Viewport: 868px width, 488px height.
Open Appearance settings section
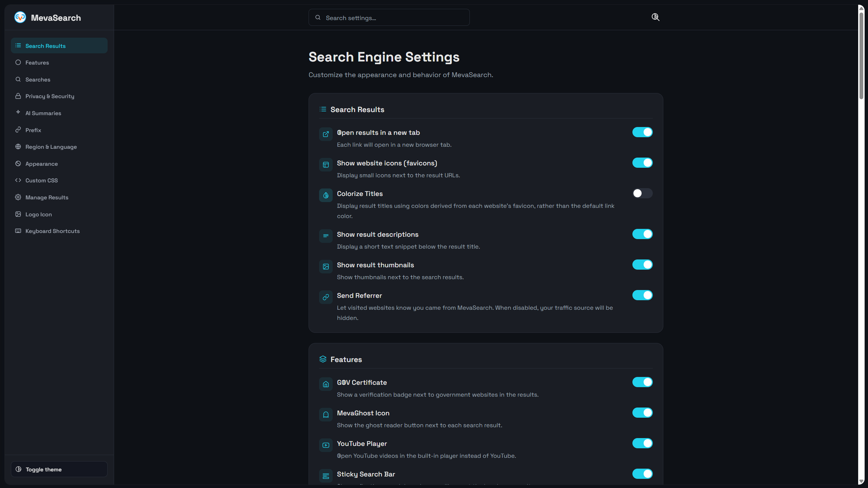[x=59, y=164]
